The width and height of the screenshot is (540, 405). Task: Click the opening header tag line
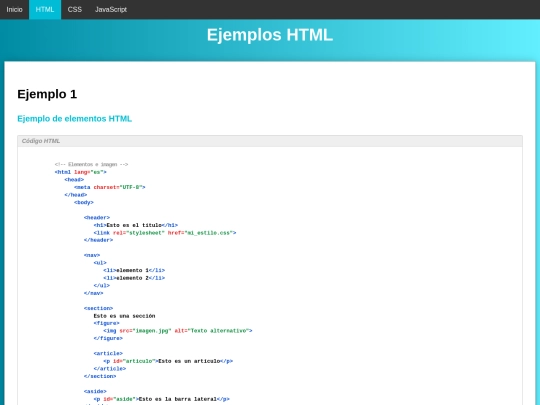click(x=97, y=217)
